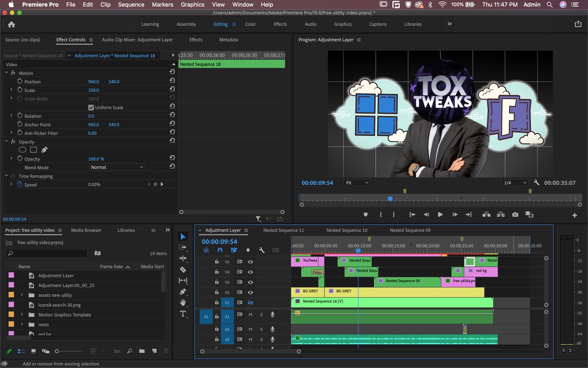Expand the Motion Graphics Template bin
The width and height of the screenshot is (588, 368).
point(22,315)
